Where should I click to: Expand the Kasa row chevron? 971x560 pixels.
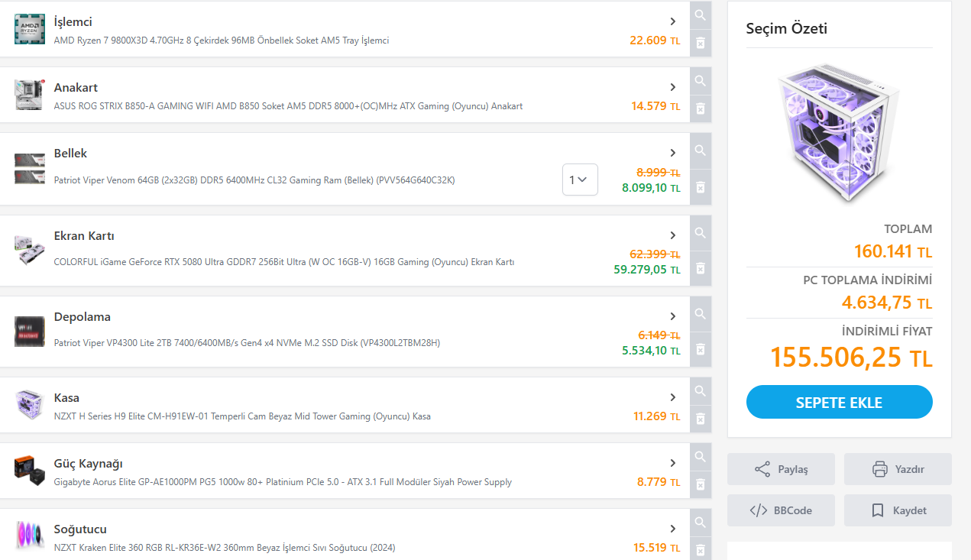point(673,397)
